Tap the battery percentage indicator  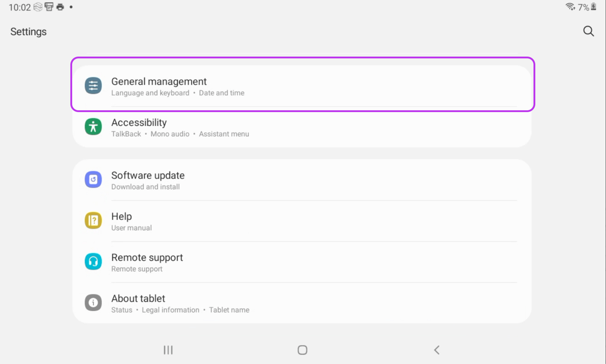pos(583,7)
